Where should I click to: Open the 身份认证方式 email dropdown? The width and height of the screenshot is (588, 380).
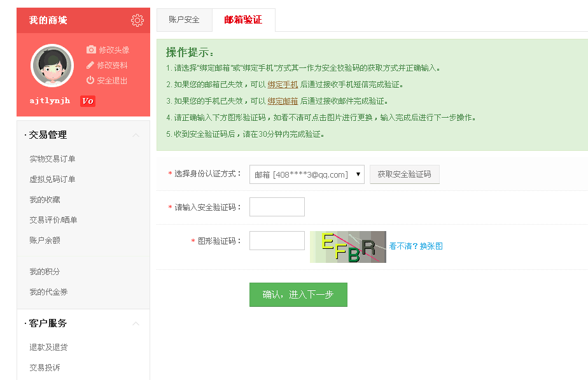click(x=307, y=174)
